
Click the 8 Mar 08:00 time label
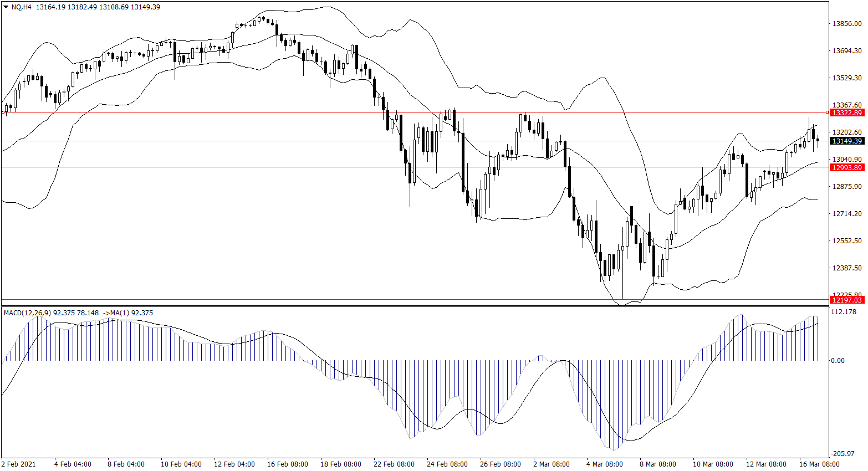click(x=658, y=464)
